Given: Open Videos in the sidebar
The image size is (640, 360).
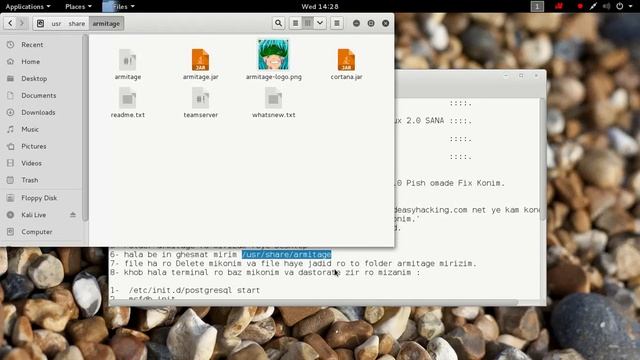Looking at the screenshot, I should click(x=42, y=163).
